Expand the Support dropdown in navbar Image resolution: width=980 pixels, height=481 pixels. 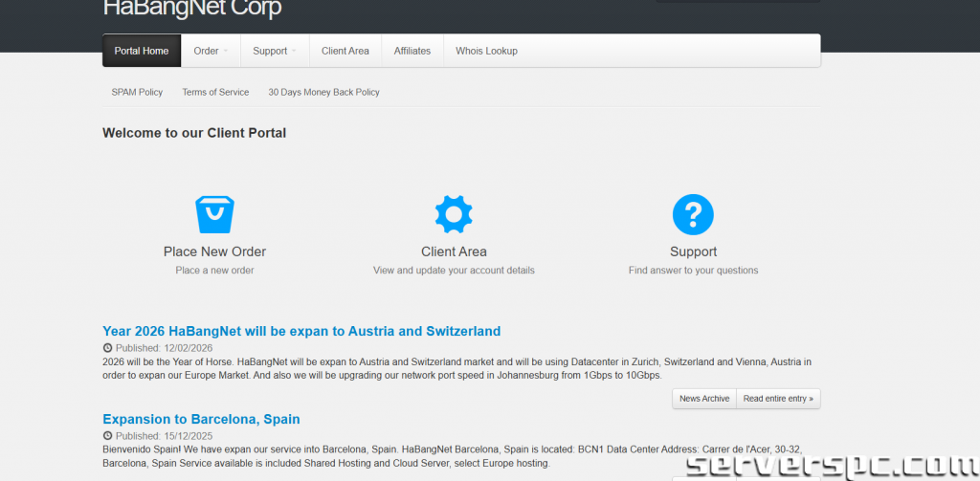click(274, 51)
